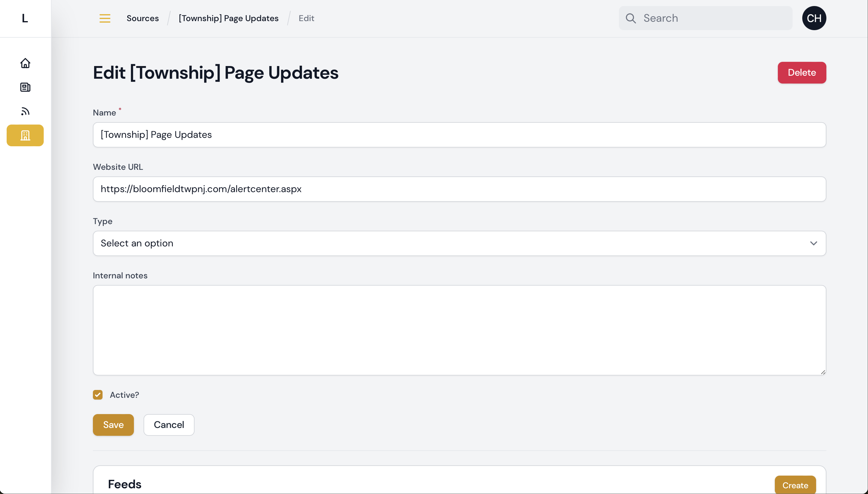Toggle the hamburger menu icon
The height and width of the screenshot is (494, 868).
point(105,18)
